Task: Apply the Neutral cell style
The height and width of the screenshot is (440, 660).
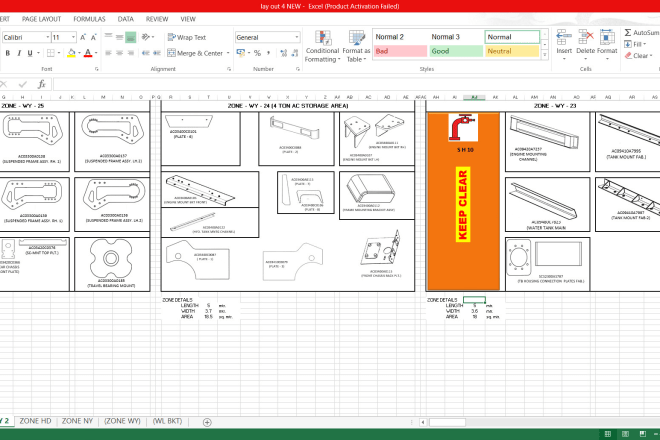Action: point(512,51)
